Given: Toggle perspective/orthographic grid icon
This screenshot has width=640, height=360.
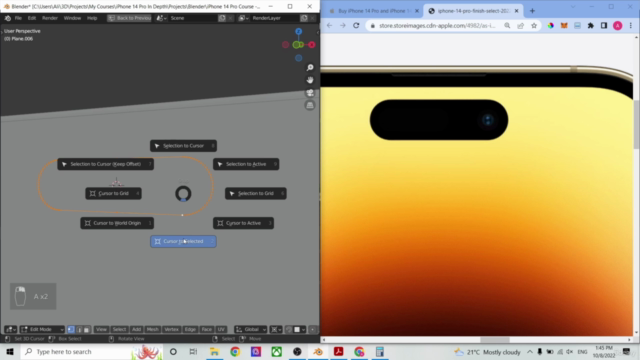Looking at the screenshot, I should (x=310, y=105).
